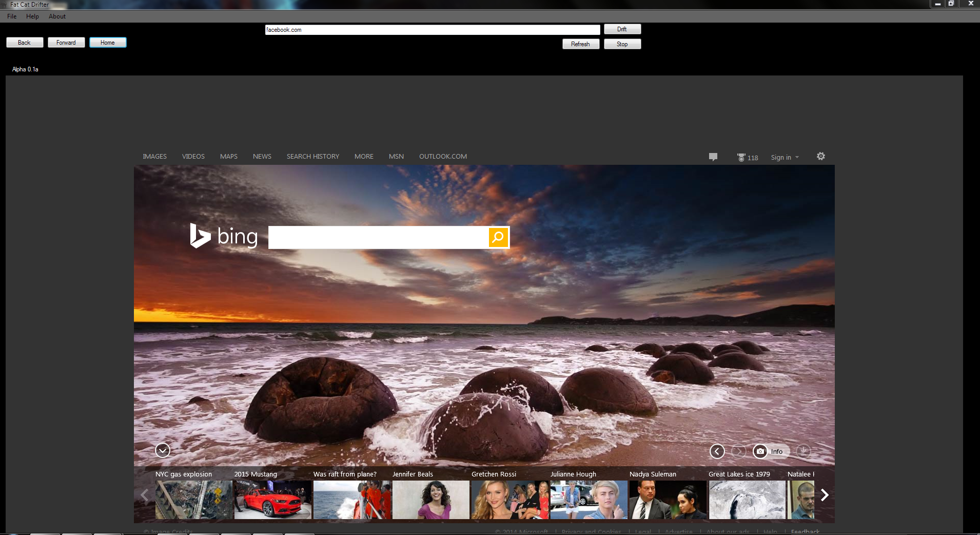Collapse the news strip with the down chevron
This screenshot has width=980, height=535.
tap(163, 450)
